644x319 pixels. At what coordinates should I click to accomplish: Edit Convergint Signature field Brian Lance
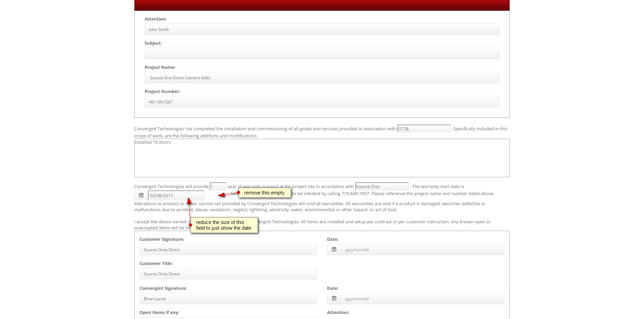pyautogui.click(x=228, y=299)
